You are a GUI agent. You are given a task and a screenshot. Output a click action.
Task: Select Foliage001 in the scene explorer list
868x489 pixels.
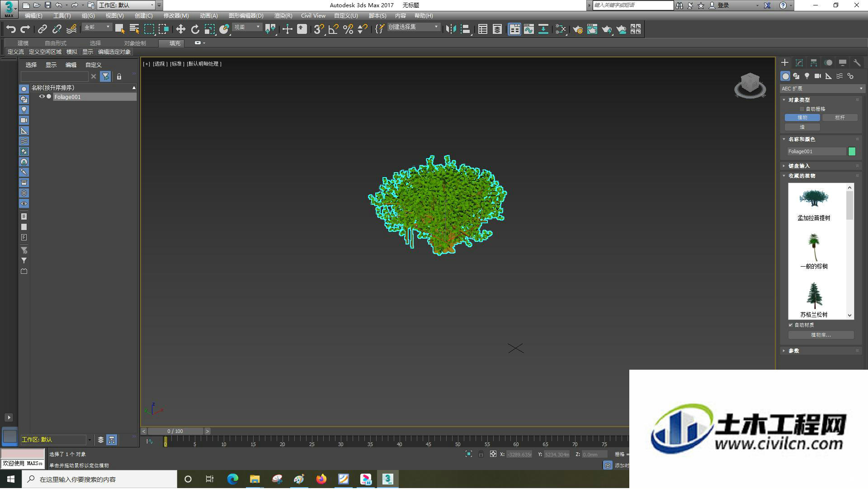point(94,97)
